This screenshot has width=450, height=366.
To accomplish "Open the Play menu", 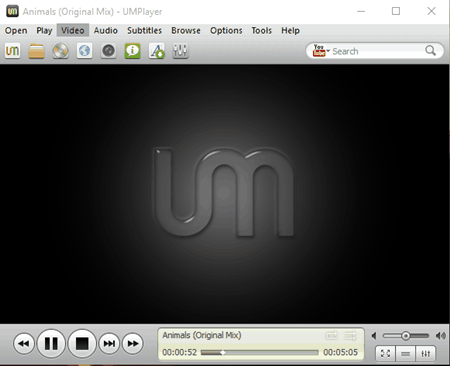I will [x=44, y=31].
